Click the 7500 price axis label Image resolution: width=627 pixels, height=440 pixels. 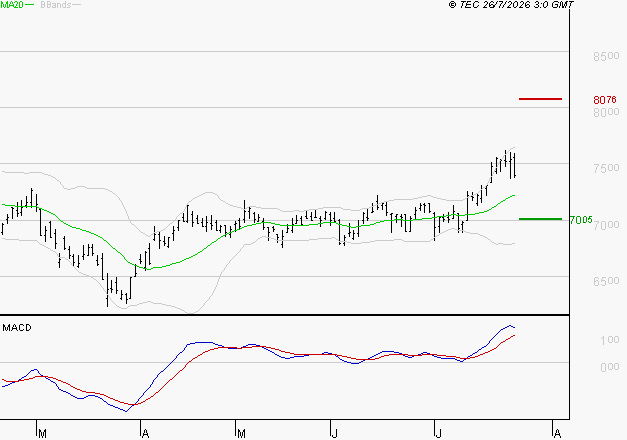pos(606,168)
